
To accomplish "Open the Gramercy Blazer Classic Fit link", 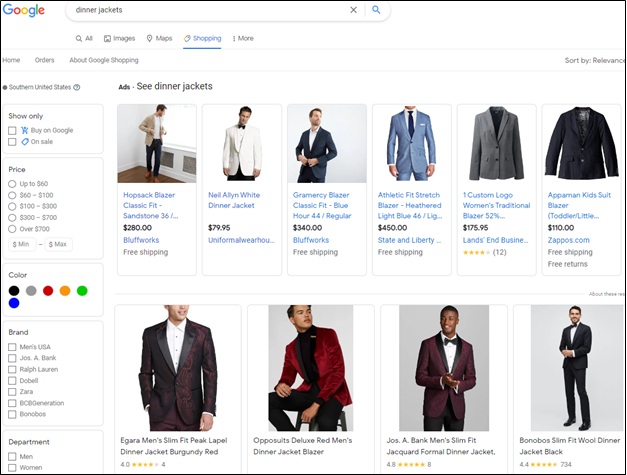I will point(322,206).
